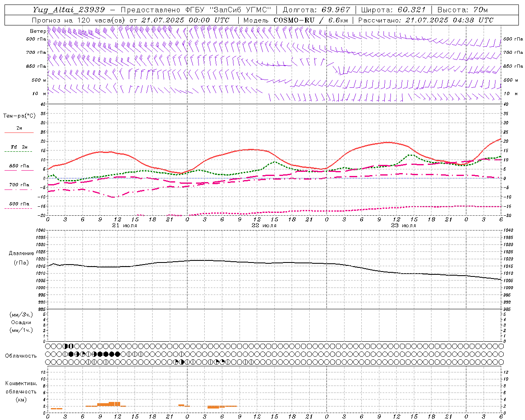Viewport: 525px width, 420px height.
Task: Click the Высота: 70м header field
Action: coord(462,10)
